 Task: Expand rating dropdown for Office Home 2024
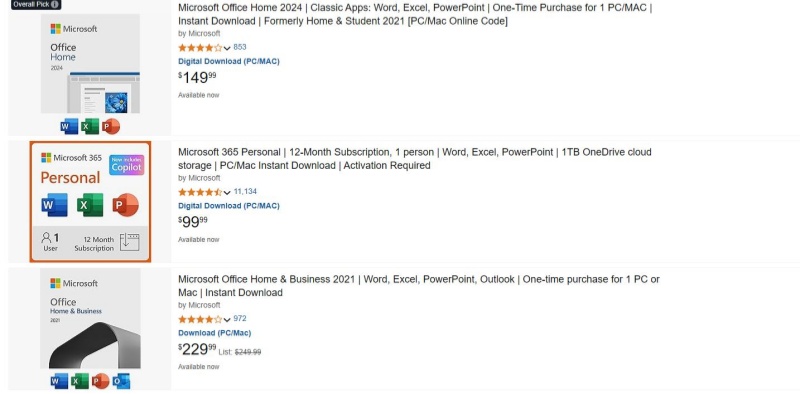(227, 48)
